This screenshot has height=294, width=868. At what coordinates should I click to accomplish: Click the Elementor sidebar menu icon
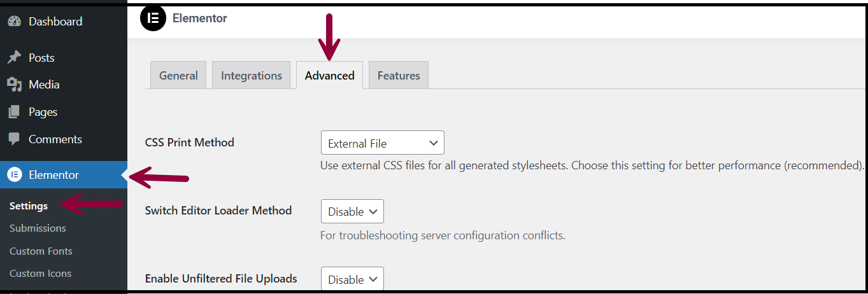14,175
